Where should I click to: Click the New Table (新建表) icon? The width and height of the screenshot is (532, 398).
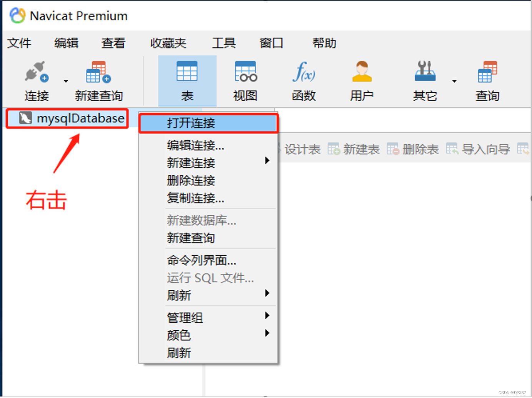click(334, 149)
